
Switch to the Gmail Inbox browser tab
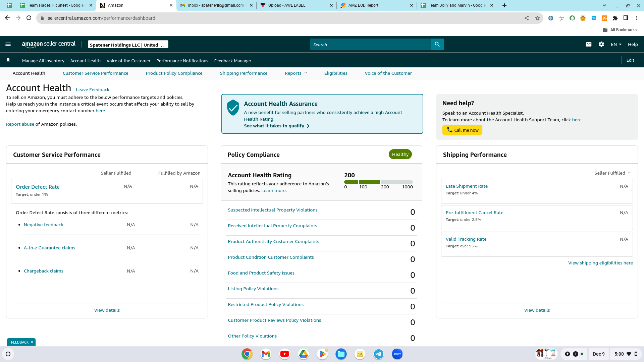[x=216, y=5]
